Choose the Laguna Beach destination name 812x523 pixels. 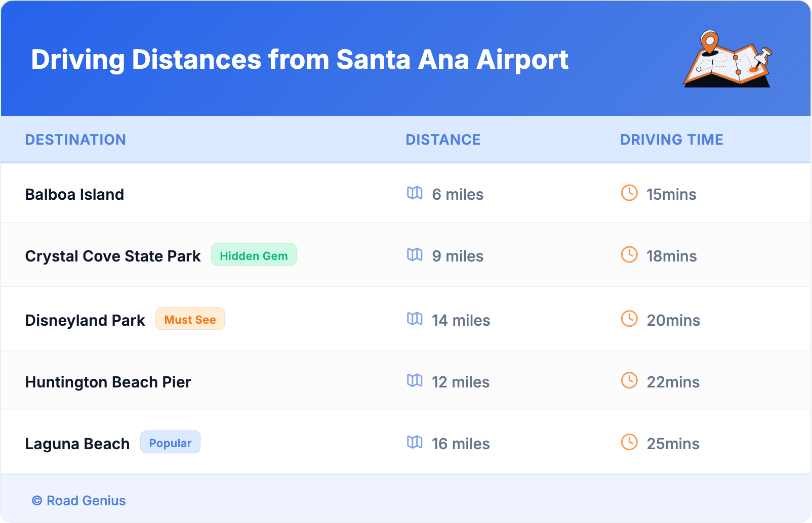[77, 444]
